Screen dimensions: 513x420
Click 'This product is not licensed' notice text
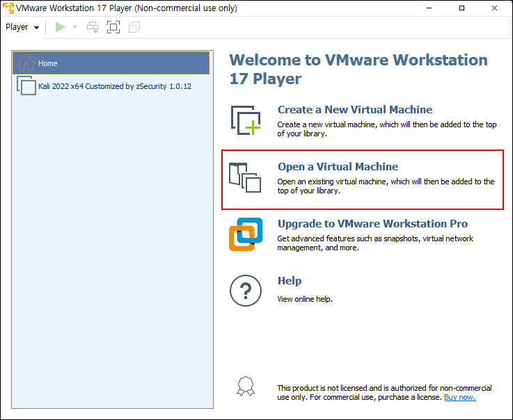[x=384, y=393]
